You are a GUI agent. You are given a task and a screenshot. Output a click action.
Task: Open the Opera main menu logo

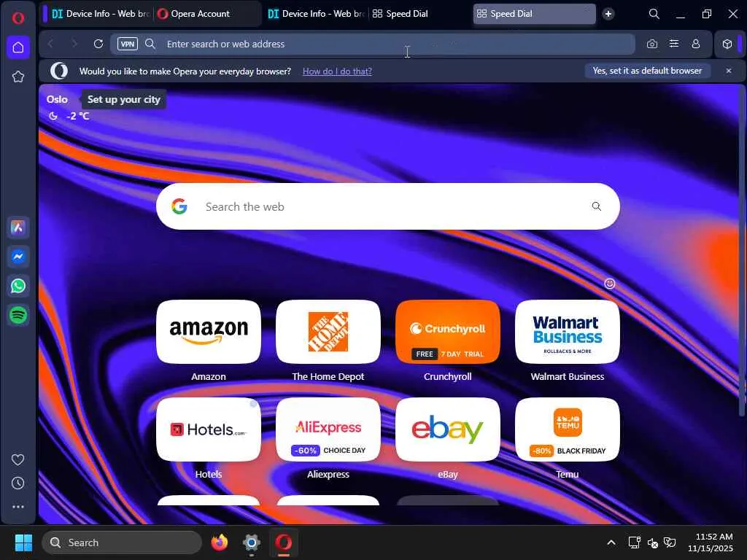coord(18,18)
